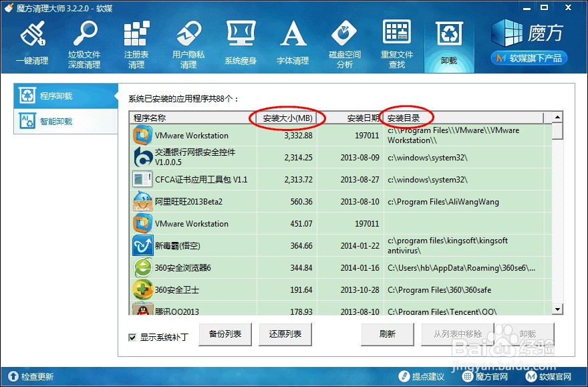The width and height of the screenshot is (588, 387).
Task: Open 磁盘空间分析 disk space analyzer
Action: 345,44
